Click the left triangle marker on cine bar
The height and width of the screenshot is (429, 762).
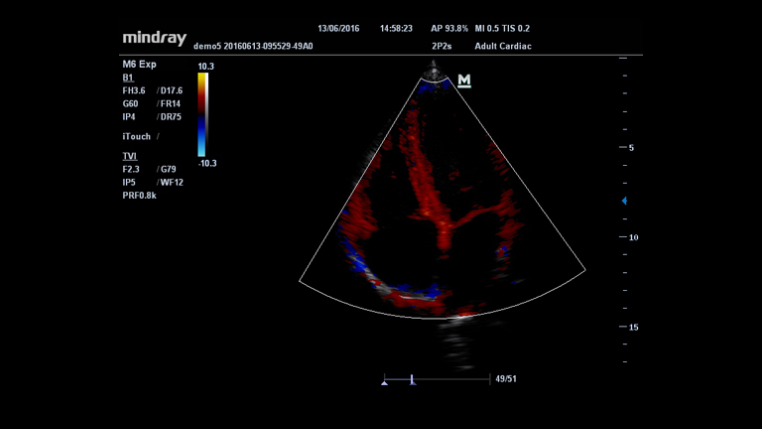click(385, 381)
